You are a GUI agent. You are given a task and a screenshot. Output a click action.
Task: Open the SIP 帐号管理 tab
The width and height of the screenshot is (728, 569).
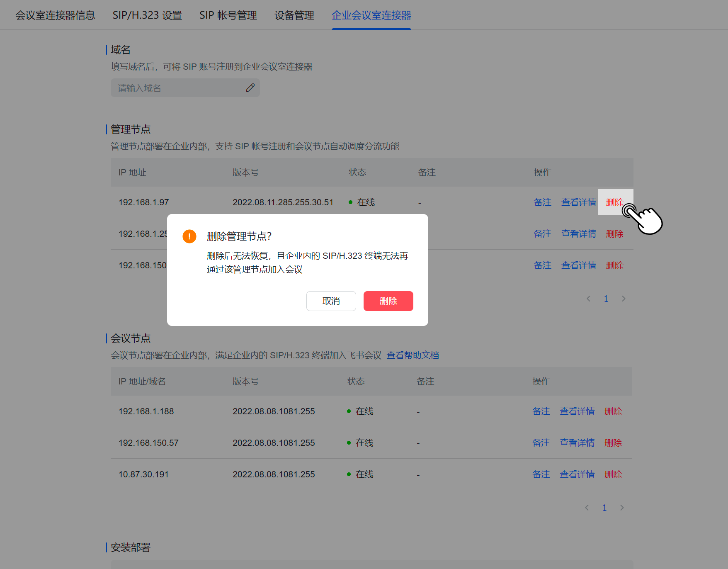(x=228, y=15)
